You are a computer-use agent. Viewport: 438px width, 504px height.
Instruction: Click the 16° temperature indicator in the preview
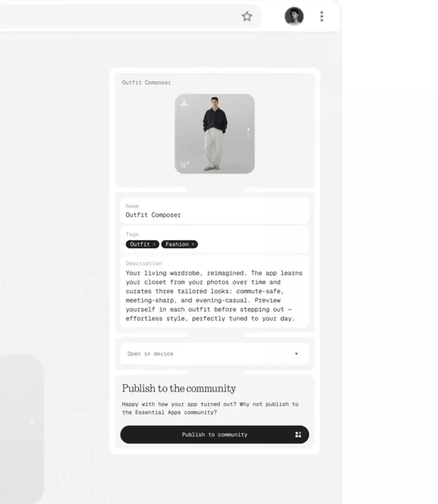(x=184, y=164)
